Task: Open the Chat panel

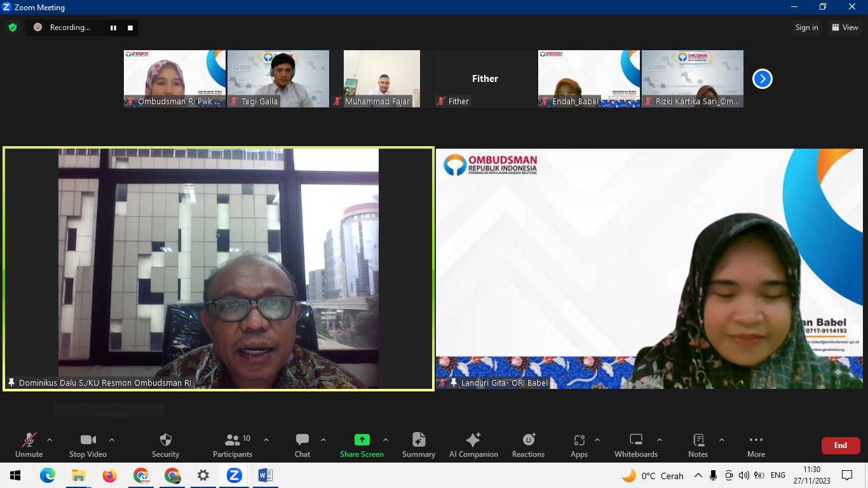Action: pyautogui.click(x=302, y=445)
